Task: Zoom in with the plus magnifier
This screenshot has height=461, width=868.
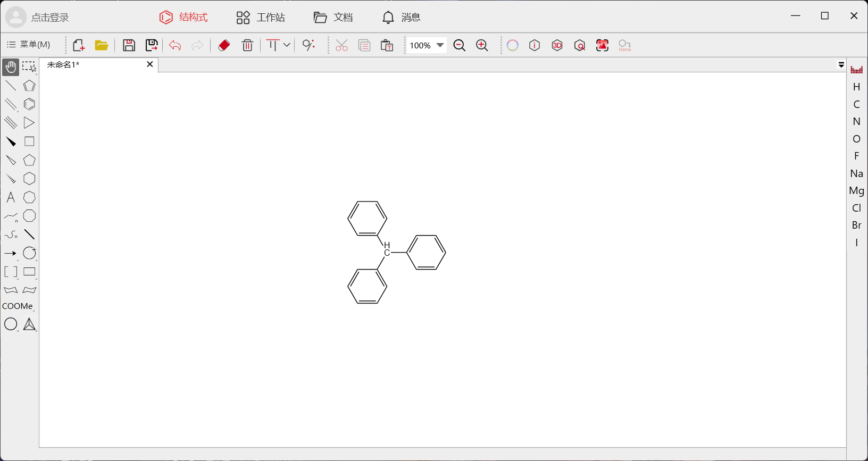Action: pyautogui.click(x=482, y=45)
